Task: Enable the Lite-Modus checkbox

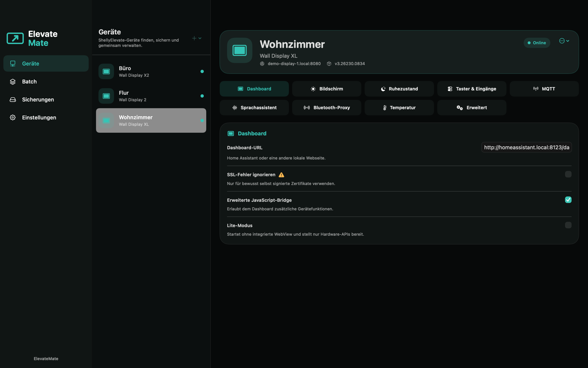Action: click(x=568, y=225)
